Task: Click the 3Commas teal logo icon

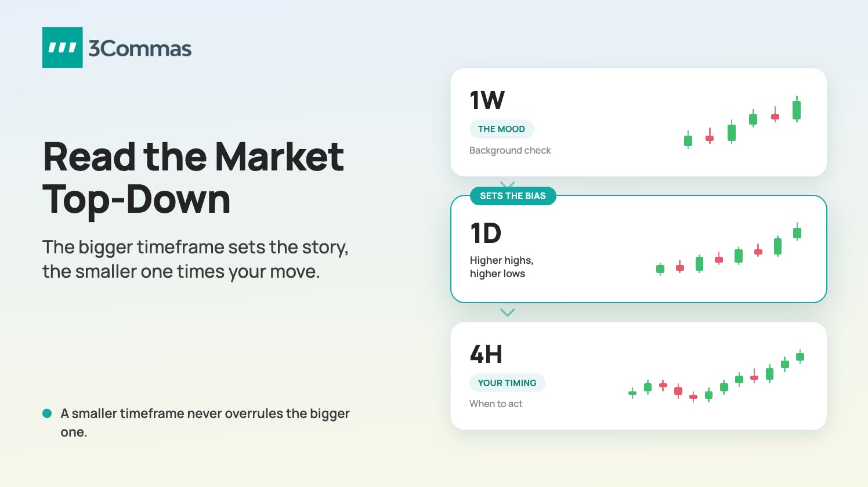Action: tap(63, 48)
